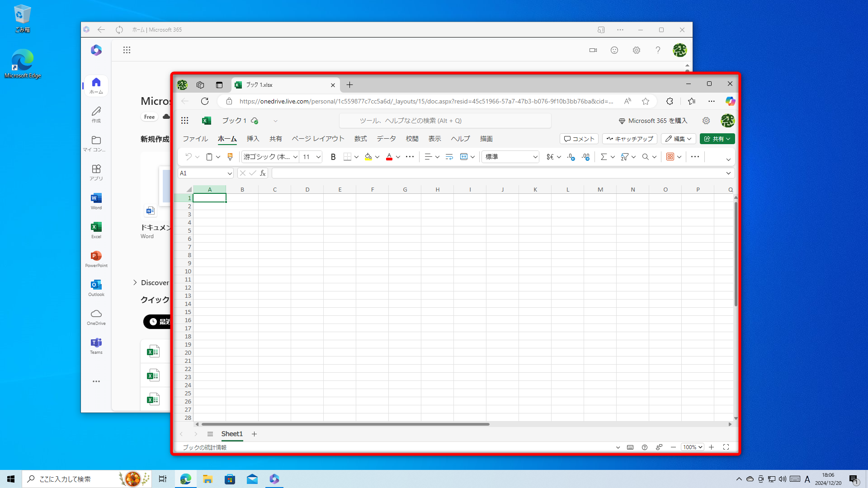Open the number format dropdown showing 標準
Viewport: 868px width, 488px height.
[510, 157]
